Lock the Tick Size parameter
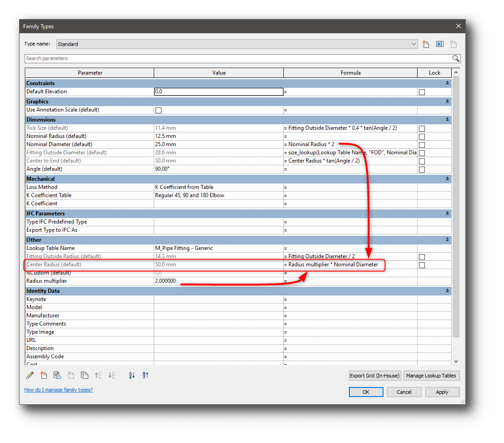 [x=422, y=128]
